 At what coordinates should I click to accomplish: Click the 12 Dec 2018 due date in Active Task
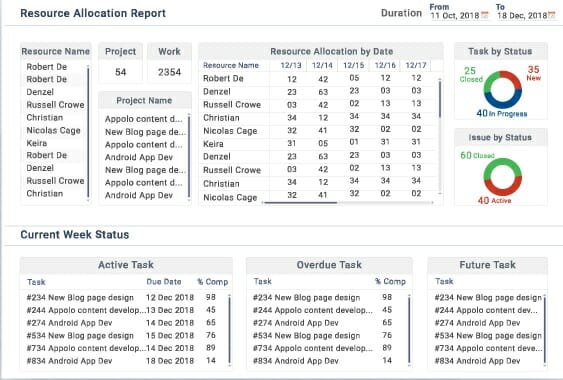tap(170, 298)
